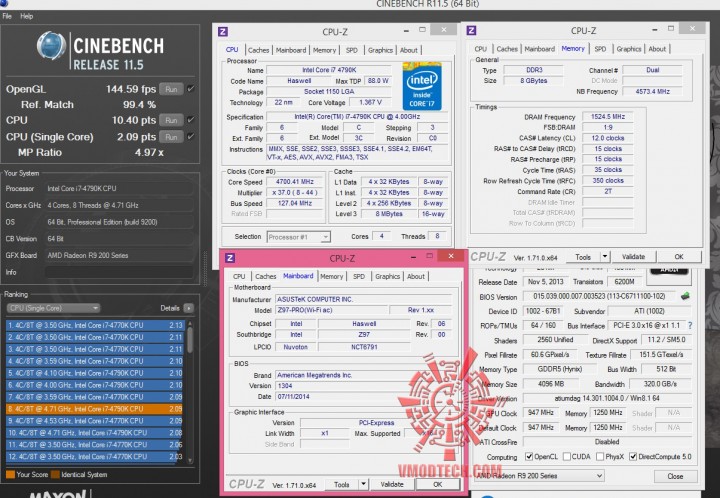Click the Processor field Intel Core i7-4790K CPU
The height and width of the screenshot is (498, 720).
119,188
